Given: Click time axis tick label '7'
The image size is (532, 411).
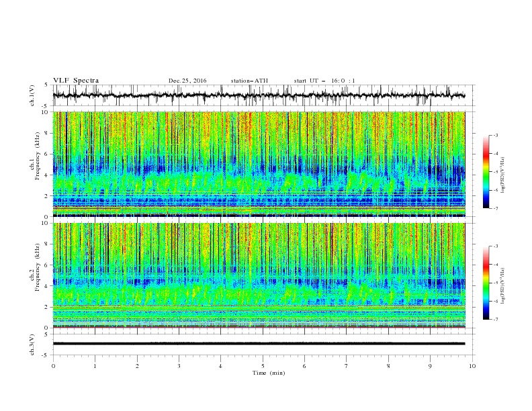Looking at the screenshot, I should [x=347, y=366].
